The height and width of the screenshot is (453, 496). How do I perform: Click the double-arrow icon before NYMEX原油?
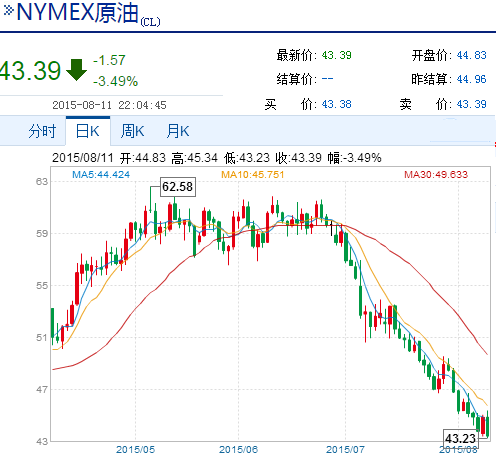(8, 10)
